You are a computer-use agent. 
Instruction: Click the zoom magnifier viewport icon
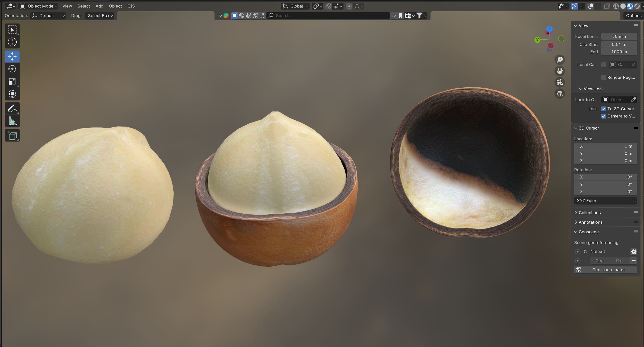(559, 60)
